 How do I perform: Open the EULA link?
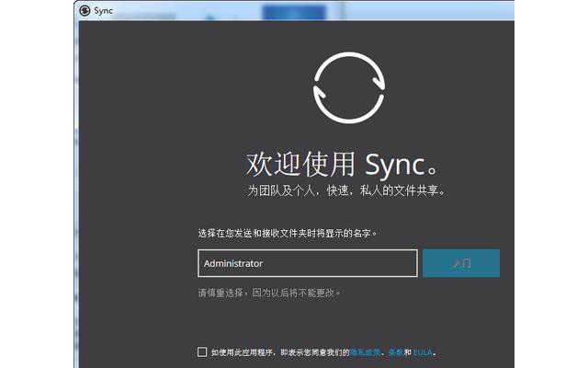tap(423, 352)
